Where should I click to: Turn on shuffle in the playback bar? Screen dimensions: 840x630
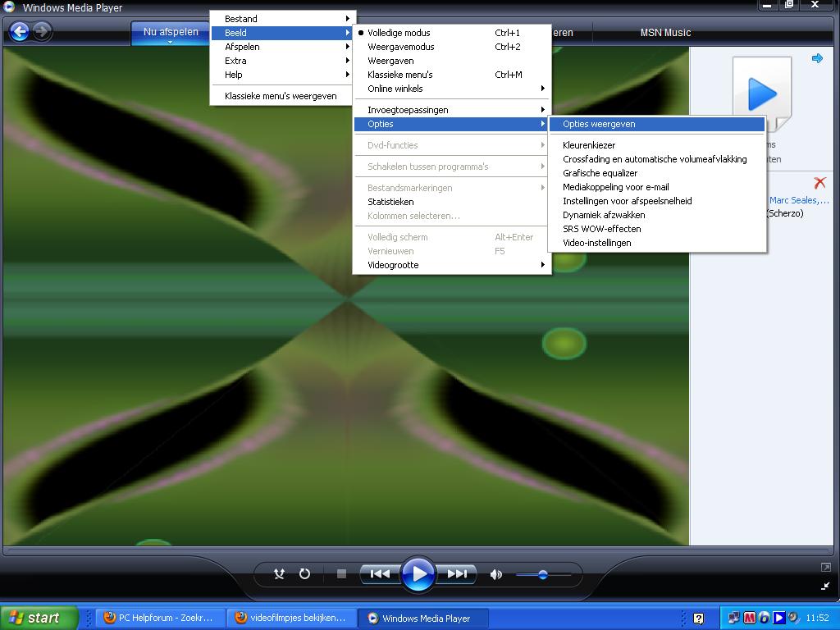[279, 573]
